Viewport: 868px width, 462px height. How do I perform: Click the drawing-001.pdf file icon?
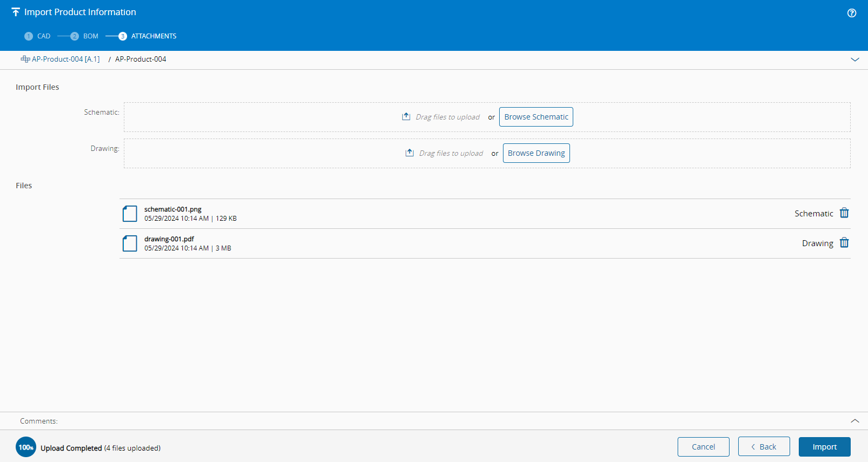pyautogui.click(x=130, y=243)
